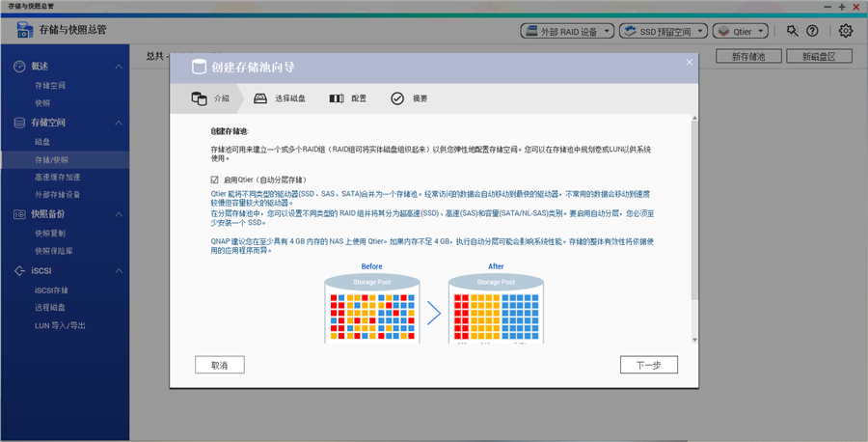
Task: Click the 选择磁盘 disk step icon
Action: 260,98
